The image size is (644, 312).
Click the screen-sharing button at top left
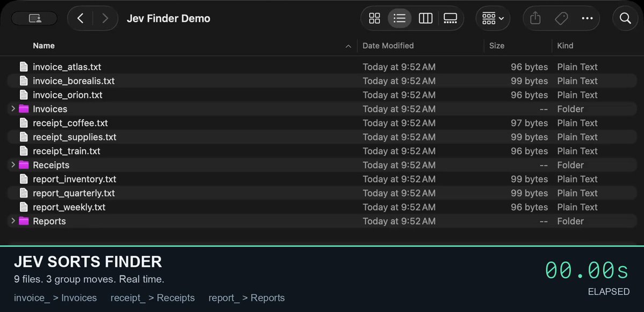point(34,18)
